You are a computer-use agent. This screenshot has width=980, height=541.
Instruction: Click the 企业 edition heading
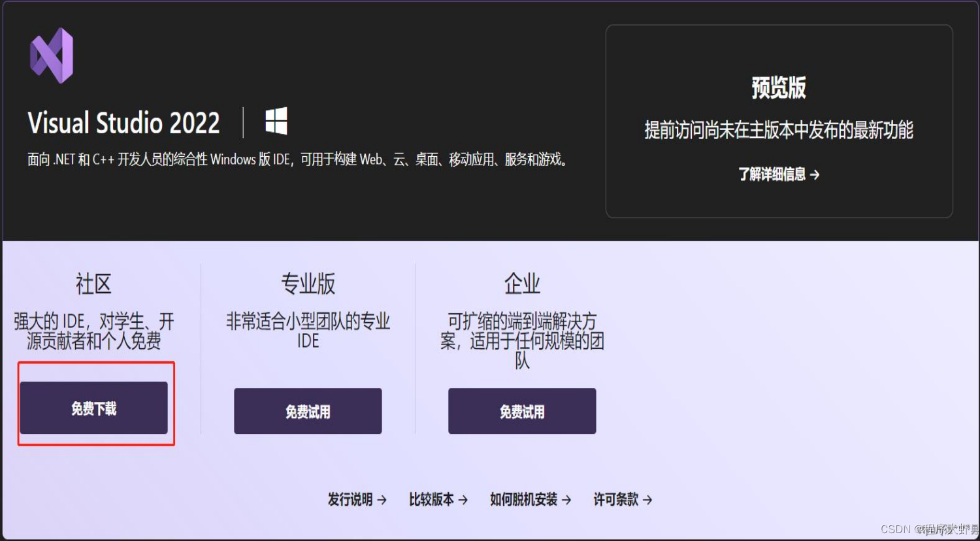(522, 284)
